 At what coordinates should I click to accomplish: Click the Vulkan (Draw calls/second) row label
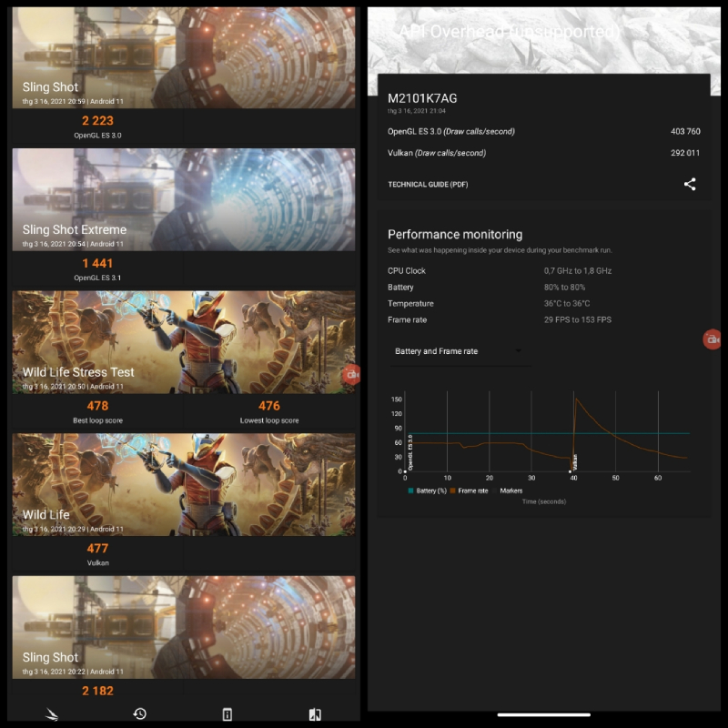(x=437, y=153)
